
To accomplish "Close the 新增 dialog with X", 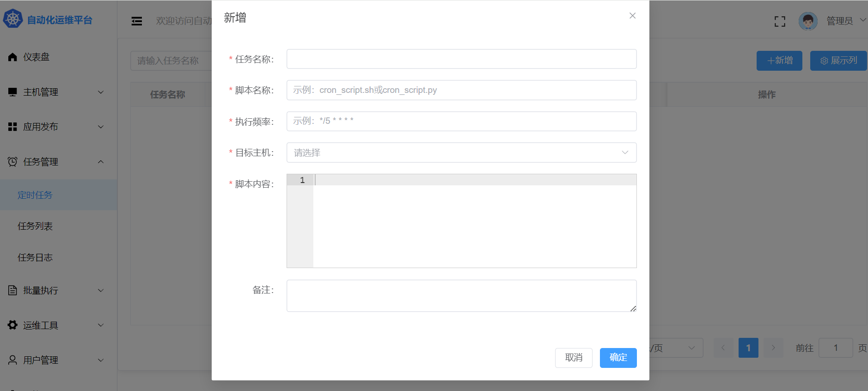I will [632, 16].
